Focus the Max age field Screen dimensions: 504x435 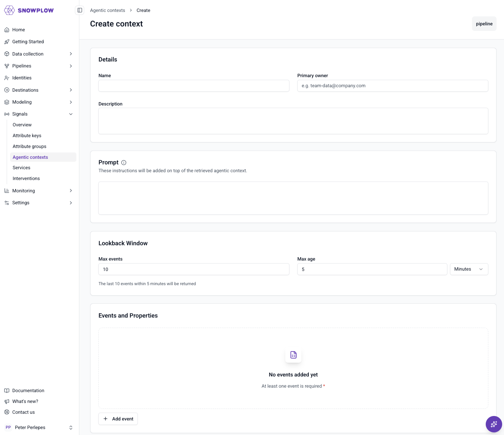372,269
